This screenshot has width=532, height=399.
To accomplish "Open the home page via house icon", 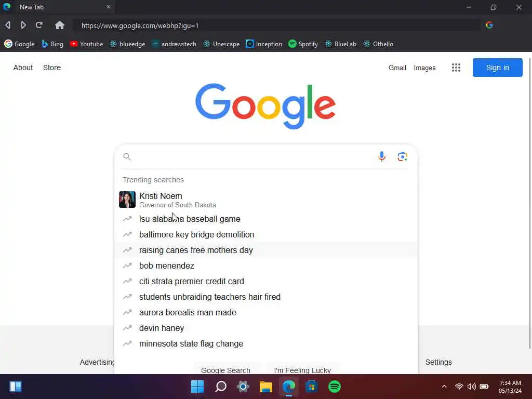I will pos(60,25).
